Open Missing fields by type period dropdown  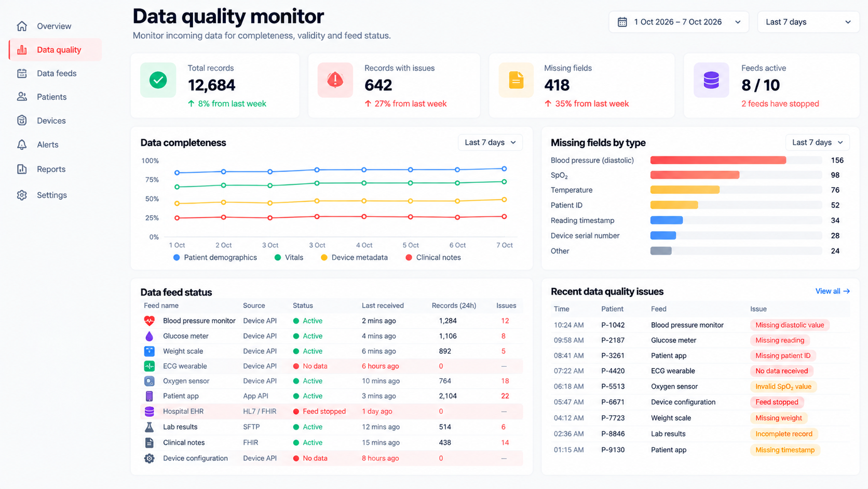coord(818,142)
